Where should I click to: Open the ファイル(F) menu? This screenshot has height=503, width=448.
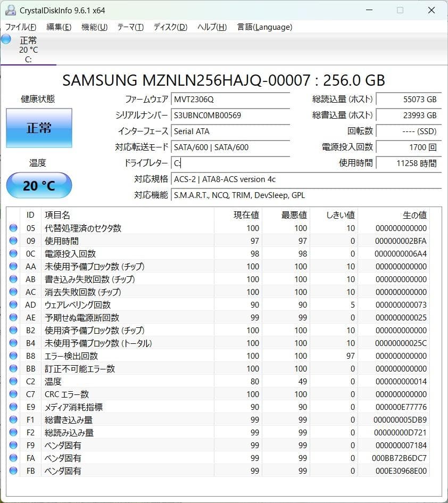click(x=21, y=27)
